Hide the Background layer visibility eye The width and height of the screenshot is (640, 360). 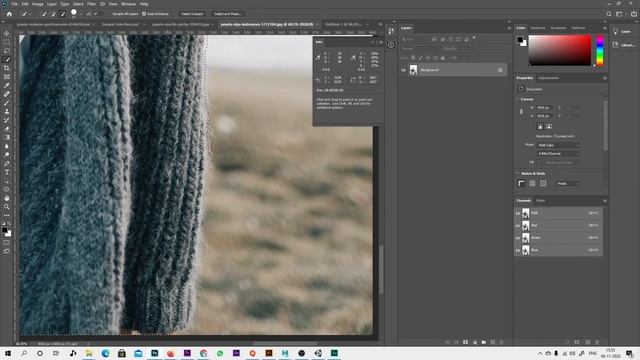403,70
